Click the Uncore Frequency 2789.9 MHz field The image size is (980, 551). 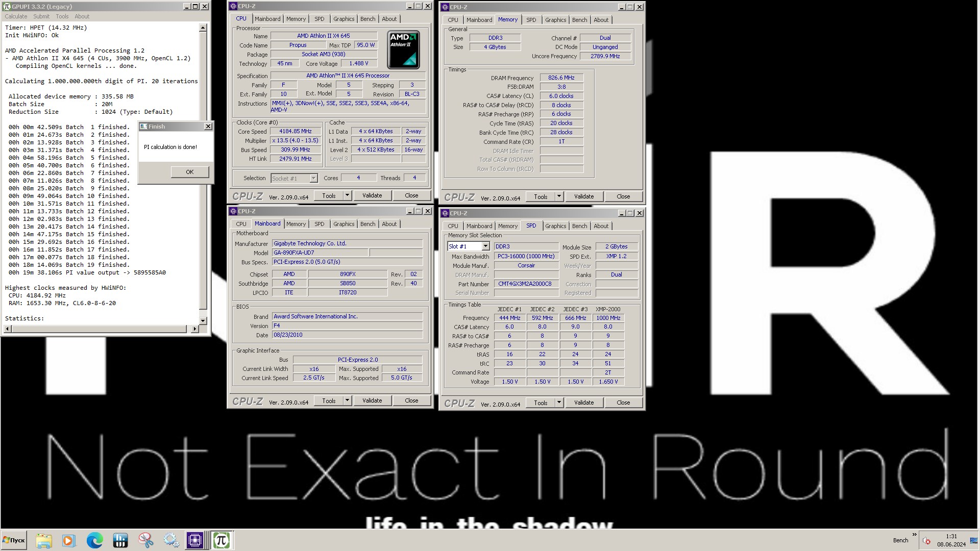point(605,56)
